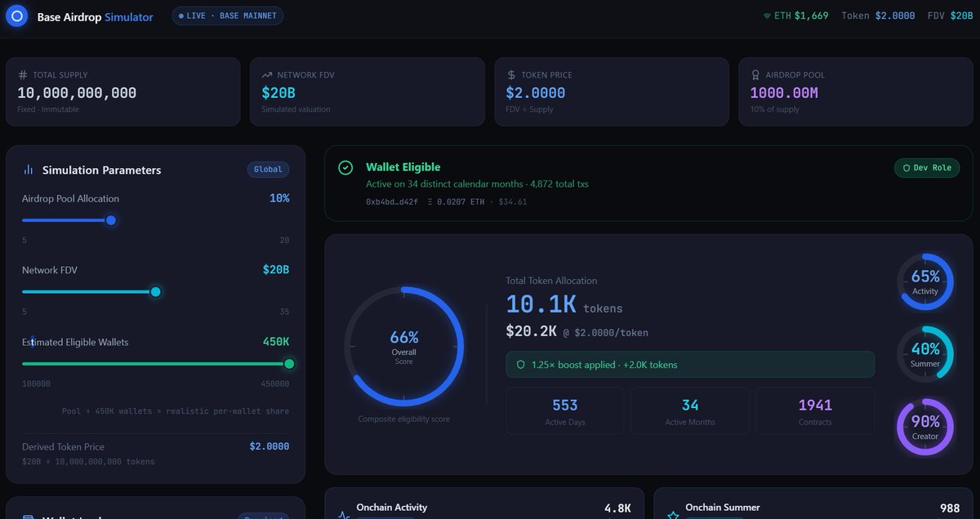Click the Base Airdrop Simulator logo icon

[x=16, y=16]
